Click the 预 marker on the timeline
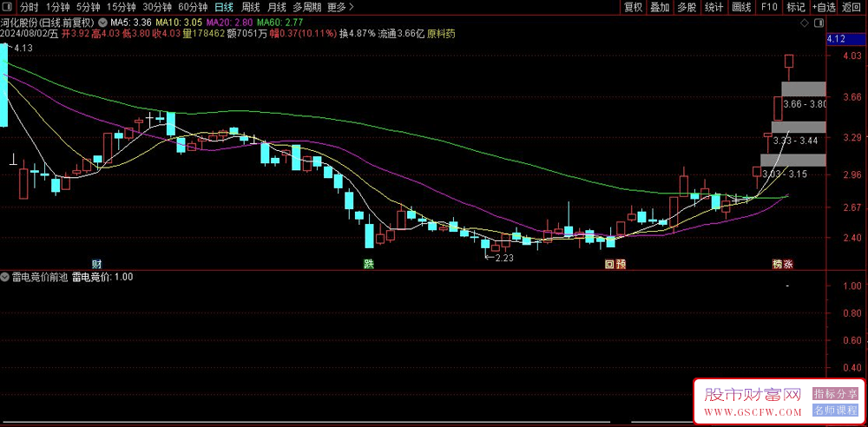The height and width of the screenshot is (427, 868). [621, 264]
